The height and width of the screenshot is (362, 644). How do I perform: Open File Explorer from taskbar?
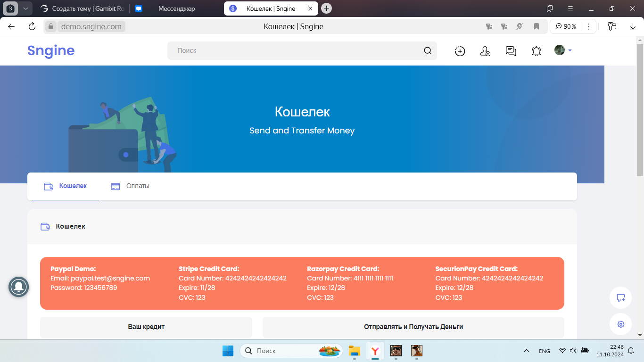tap(354, 351)
